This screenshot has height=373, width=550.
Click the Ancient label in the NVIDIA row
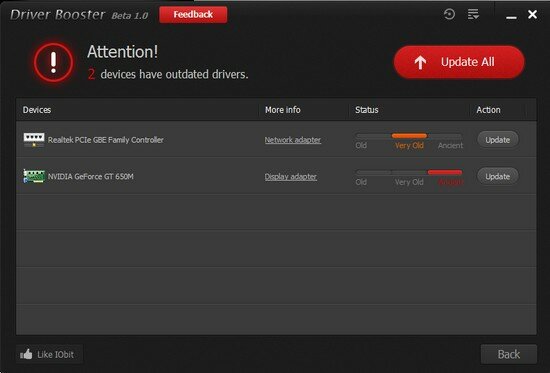[451, 182]
